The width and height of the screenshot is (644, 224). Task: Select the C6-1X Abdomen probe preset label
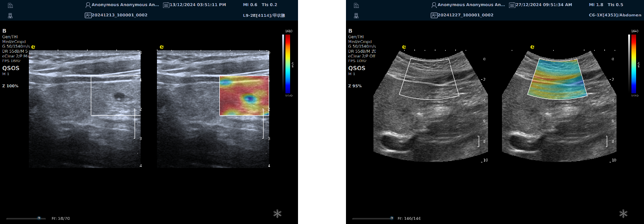click(613, 15)
